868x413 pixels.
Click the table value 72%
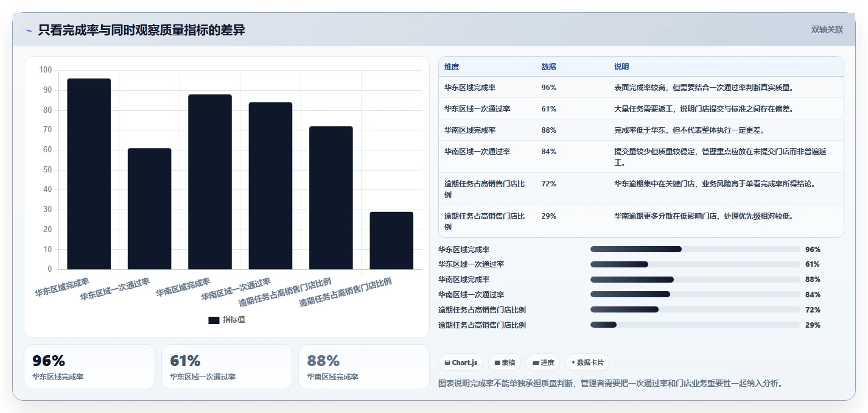pyautogui.click(x=548, y=184)
